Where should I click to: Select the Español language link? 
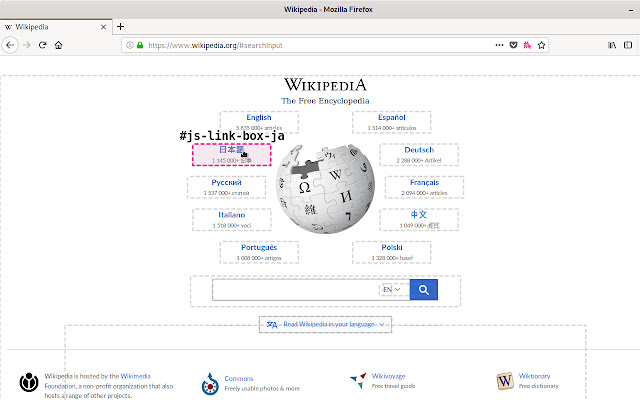(391, 118)
